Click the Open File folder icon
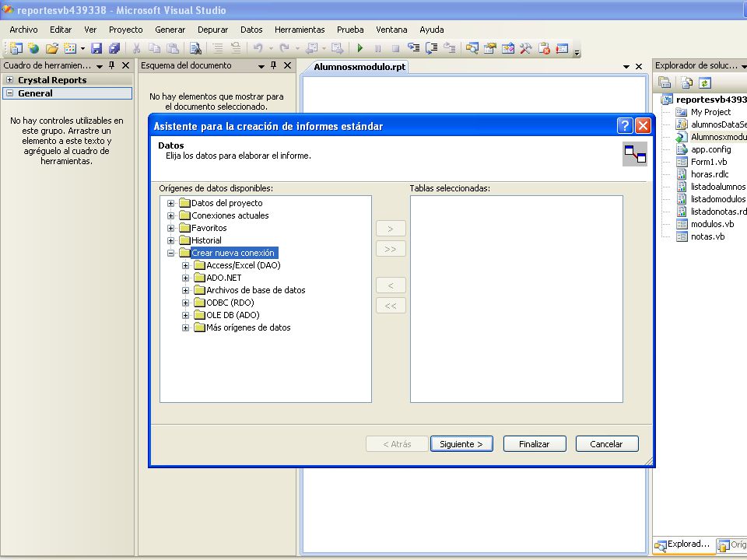Screen dimensions: 747x560 pos(51,48)
